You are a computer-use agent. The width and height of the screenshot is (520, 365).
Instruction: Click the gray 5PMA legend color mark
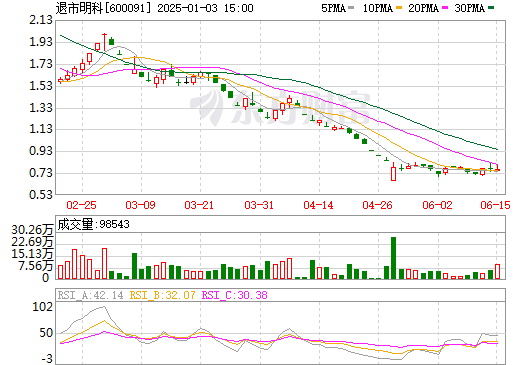pyautogui.click(x=351, y=8)
